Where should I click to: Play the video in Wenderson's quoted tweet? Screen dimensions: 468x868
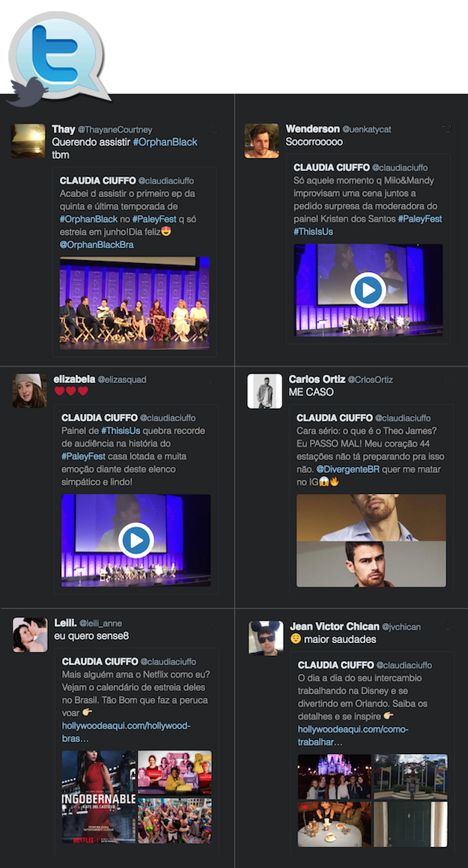pyautogui.click(x=368, y=290)
